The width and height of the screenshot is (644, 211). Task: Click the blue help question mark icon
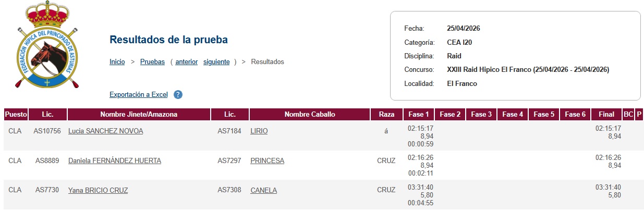[178, 95]
